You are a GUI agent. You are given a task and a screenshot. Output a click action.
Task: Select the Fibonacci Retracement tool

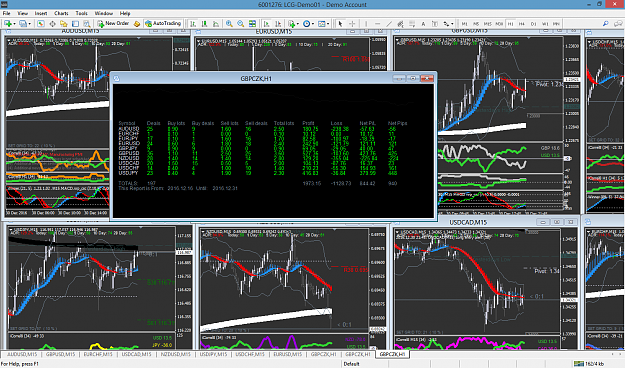(x=412, y=24)
